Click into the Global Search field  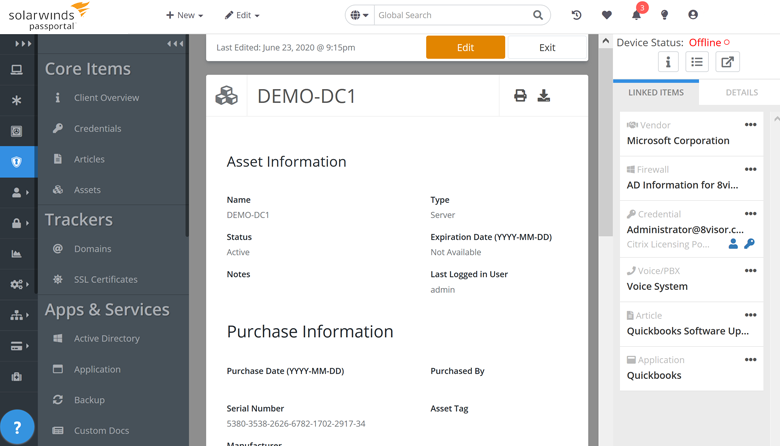tap(453, 15)
